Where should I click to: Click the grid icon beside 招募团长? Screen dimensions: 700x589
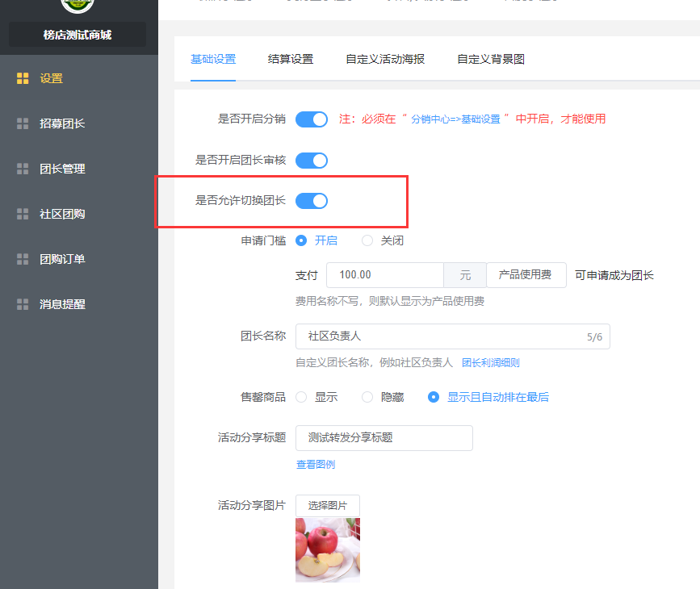(x=23, y=123)
